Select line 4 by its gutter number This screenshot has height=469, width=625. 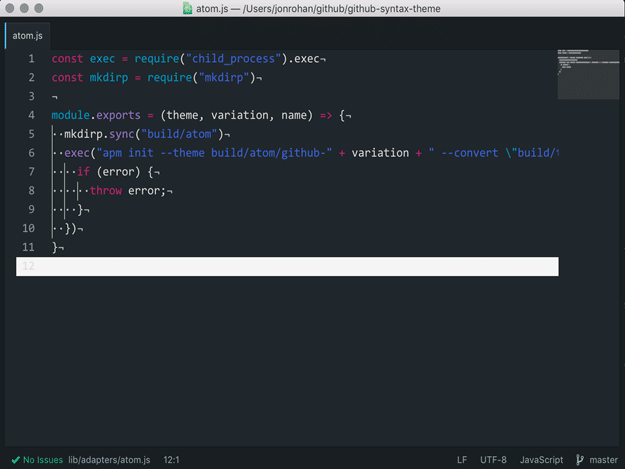pyautogui.click(x=30, y=115)
